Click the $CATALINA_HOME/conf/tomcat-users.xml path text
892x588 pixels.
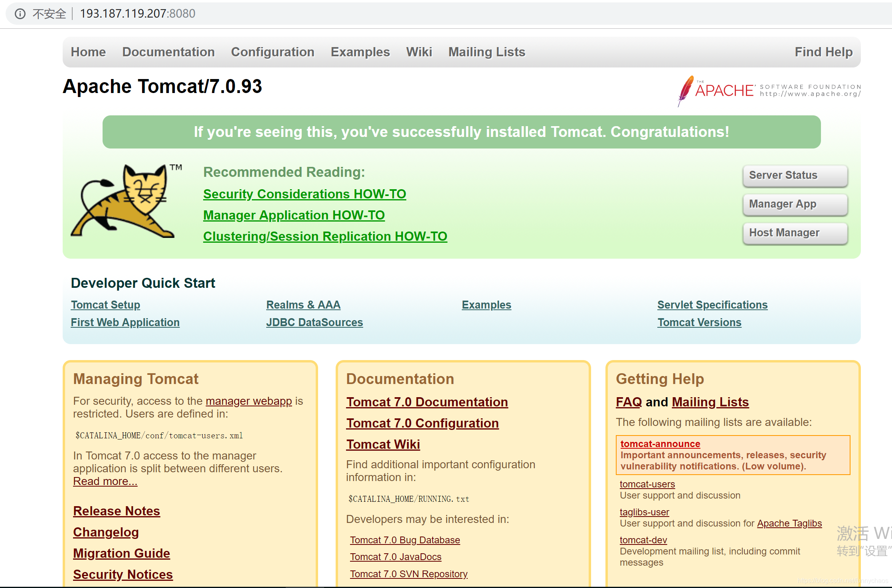point(159,436)
